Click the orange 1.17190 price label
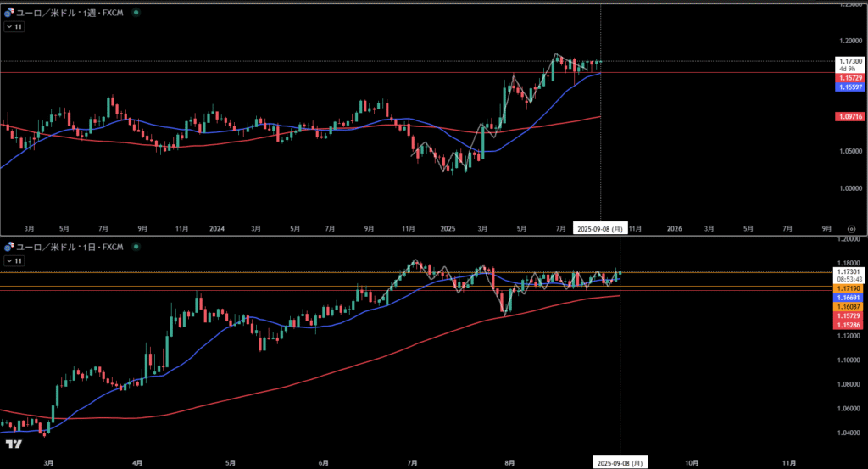 click(848, 288)
